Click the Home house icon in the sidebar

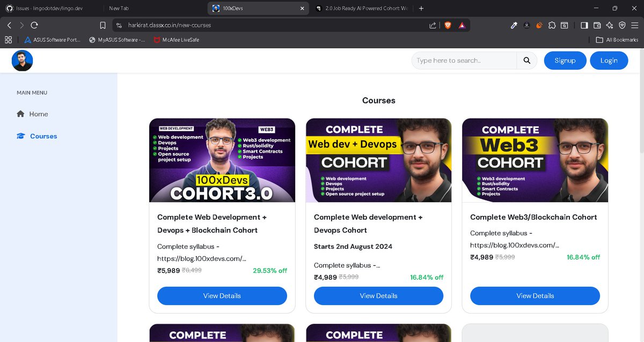point(20,114)
